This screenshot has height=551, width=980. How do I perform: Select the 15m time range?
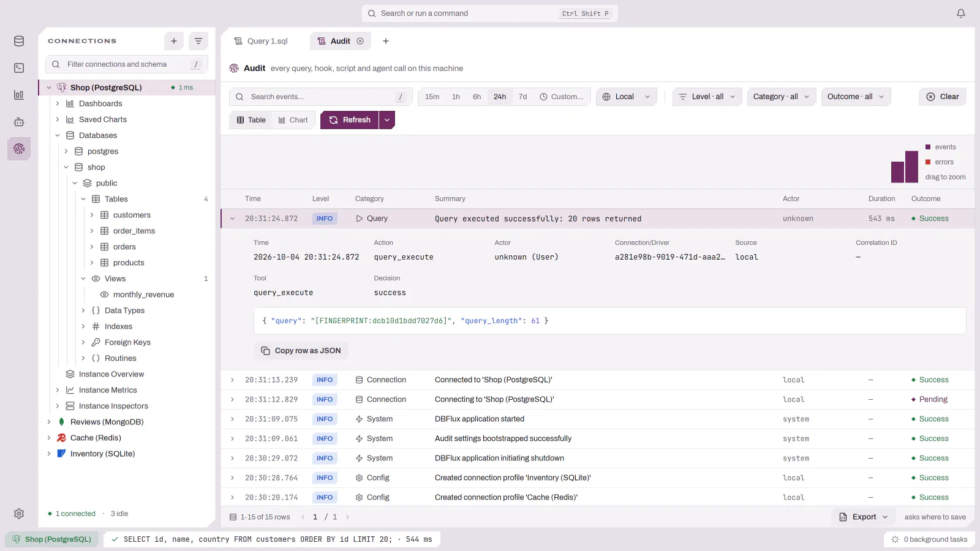coord(432,97)
